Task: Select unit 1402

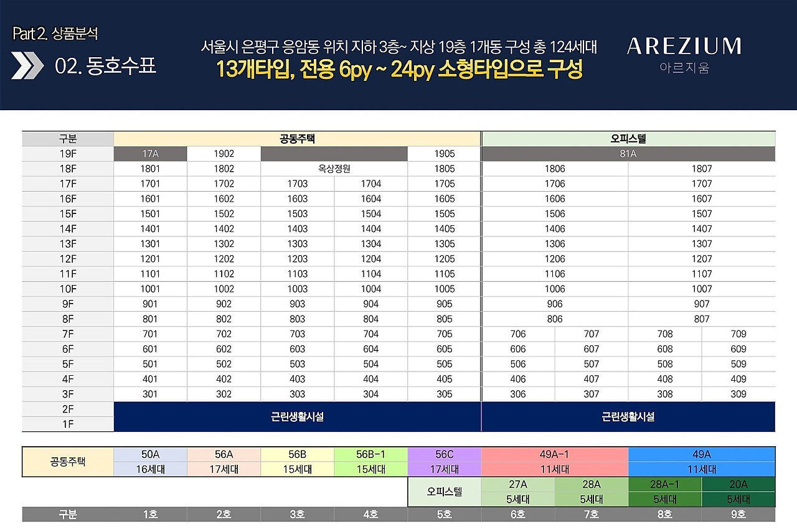Action: point(224,229)
